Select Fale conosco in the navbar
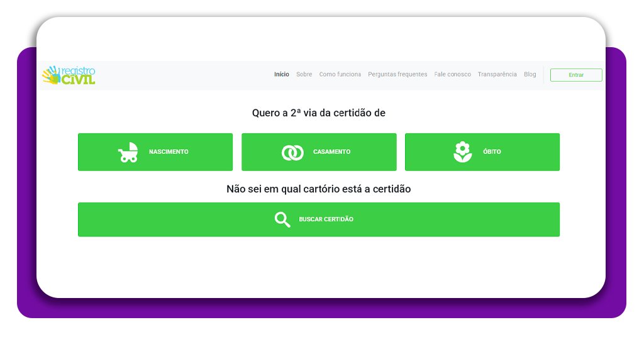Viewport: 644px width, 337px height. click(452, 74)
